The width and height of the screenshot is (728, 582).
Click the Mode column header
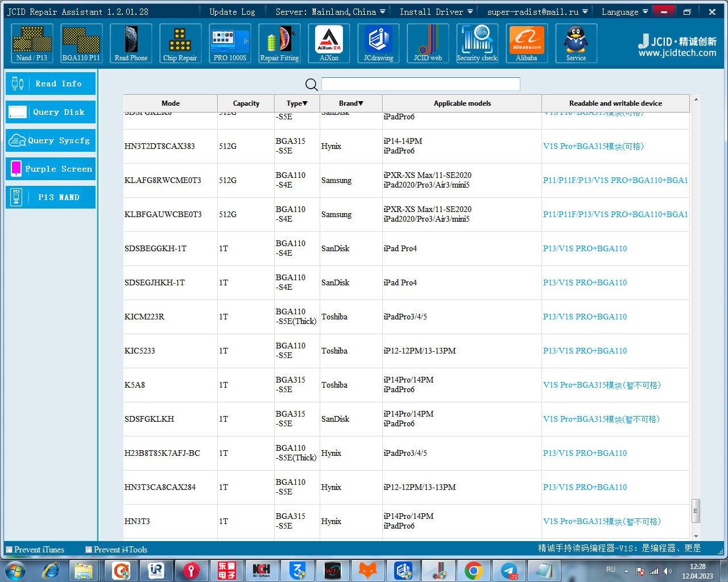point(171,103)
